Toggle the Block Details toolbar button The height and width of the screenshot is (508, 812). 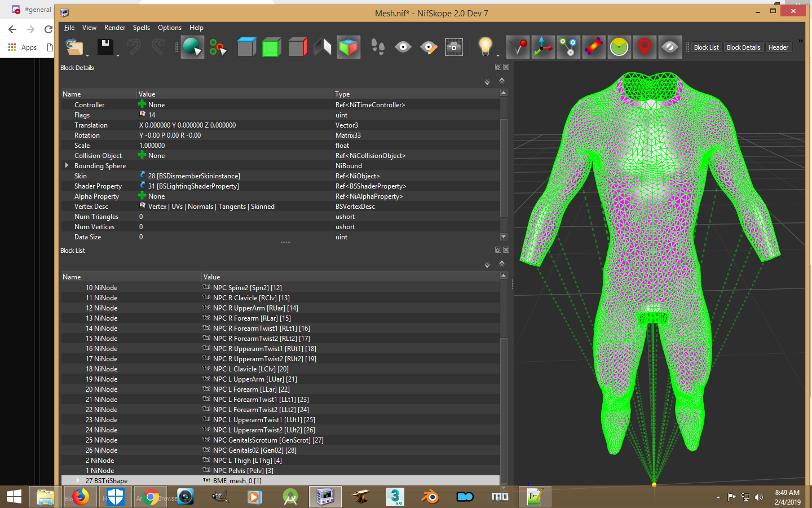(743, 47)
